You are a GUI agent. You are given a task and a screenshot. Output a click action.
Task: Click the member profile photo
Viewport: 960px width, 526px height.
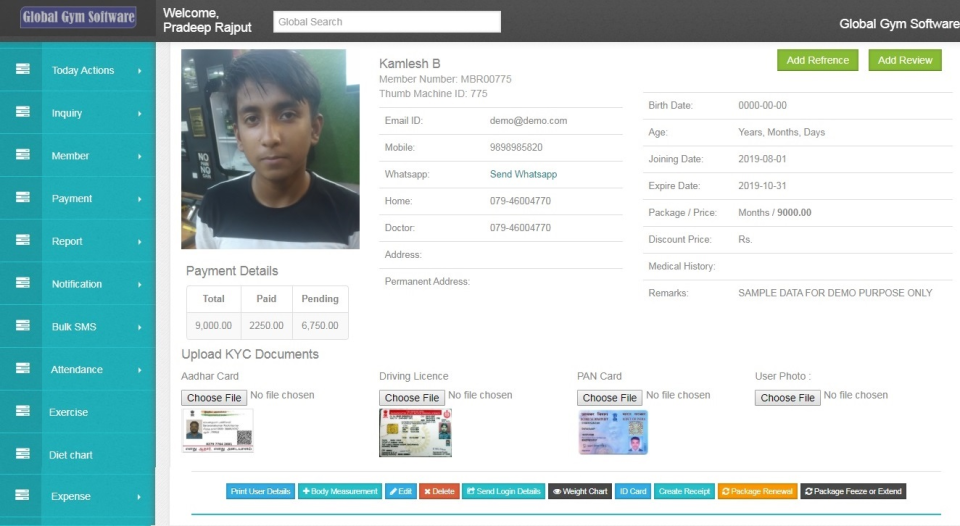(270, 149)
